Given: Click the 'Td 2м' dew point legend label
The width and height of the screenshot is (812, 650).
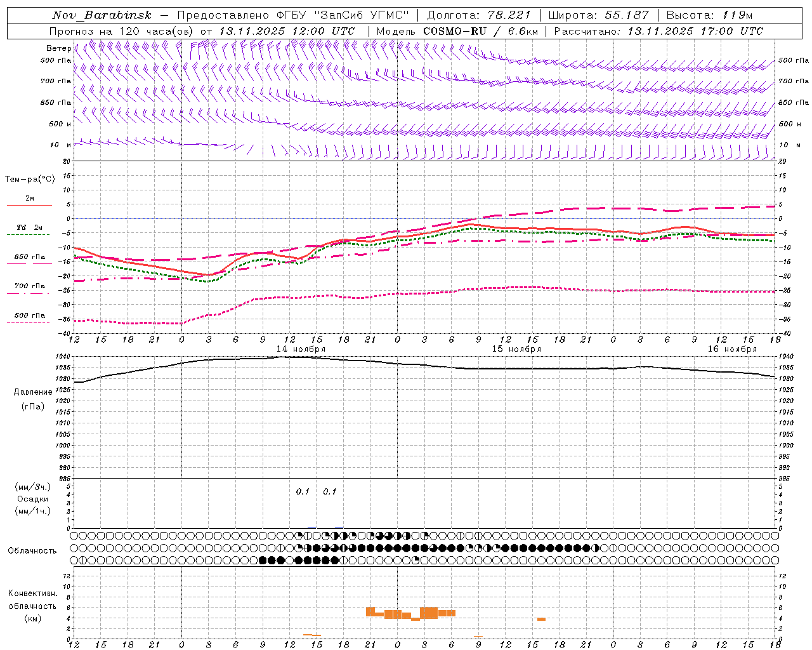Looking at the screenshot, I should [x=29, y=227].
